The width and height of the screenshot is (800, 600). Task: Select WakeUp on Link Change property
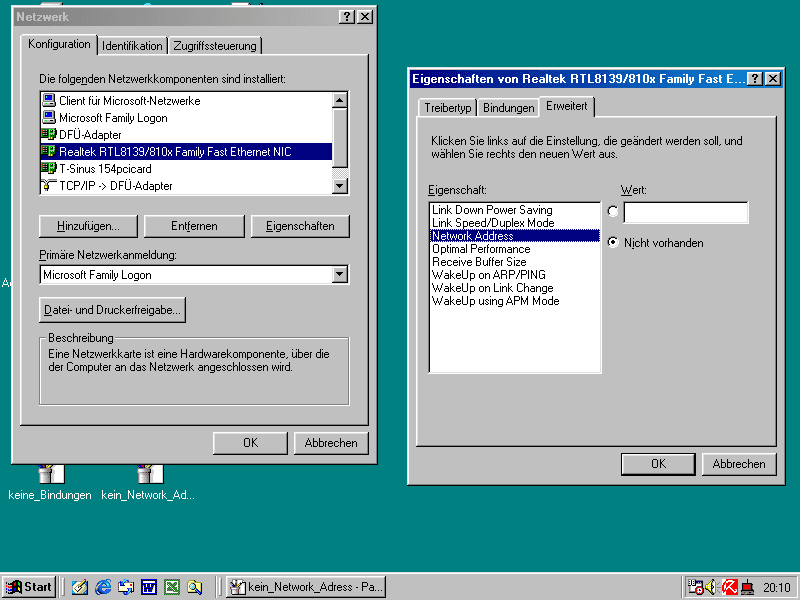[515, 288]
